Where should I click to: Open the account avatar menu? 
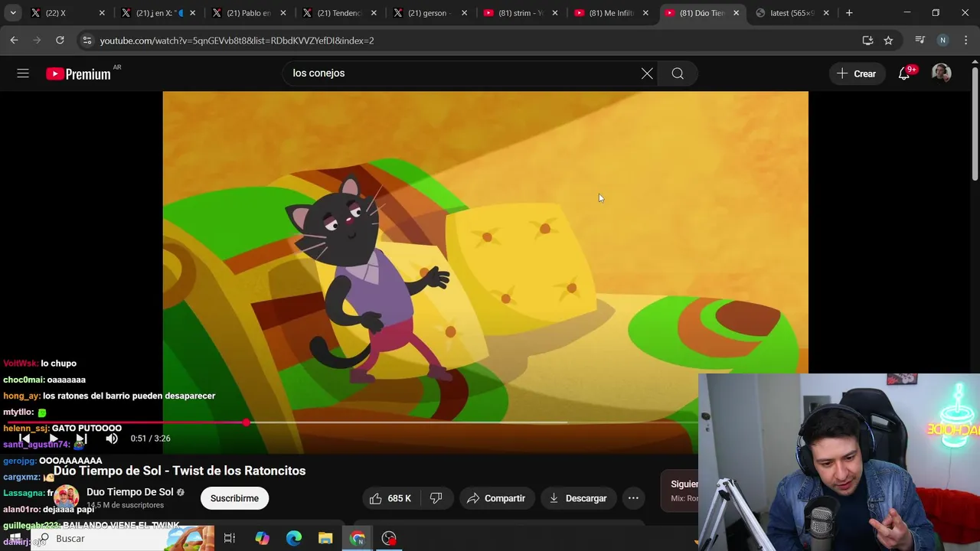coord(941,73)
